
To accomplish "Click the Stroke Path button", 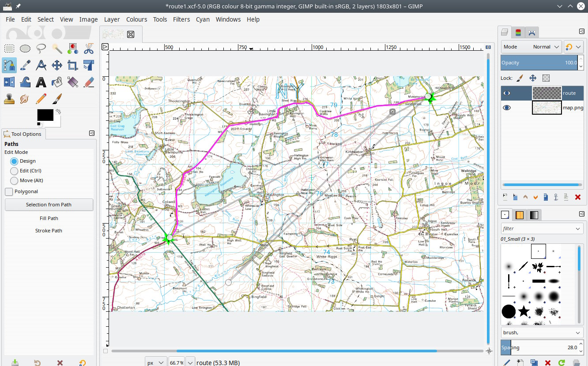I will coord(49,231).
